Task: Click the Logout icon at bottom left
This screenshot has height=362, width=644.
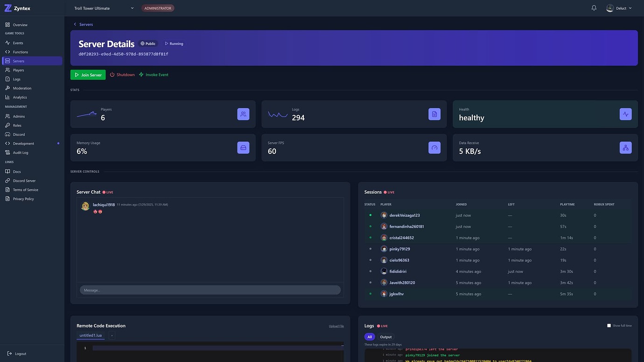Action: [8, 354]
